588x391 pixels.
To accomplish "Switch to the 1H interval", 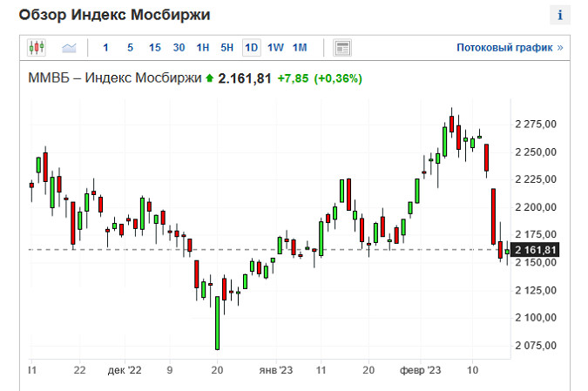I will 203,47.
